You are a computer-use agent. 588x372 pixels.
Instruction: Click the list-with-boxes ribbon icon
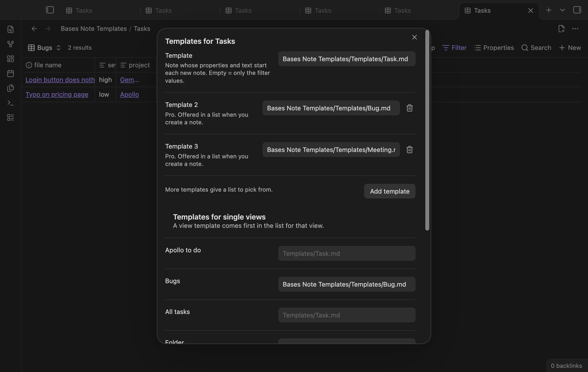[10, 117]
